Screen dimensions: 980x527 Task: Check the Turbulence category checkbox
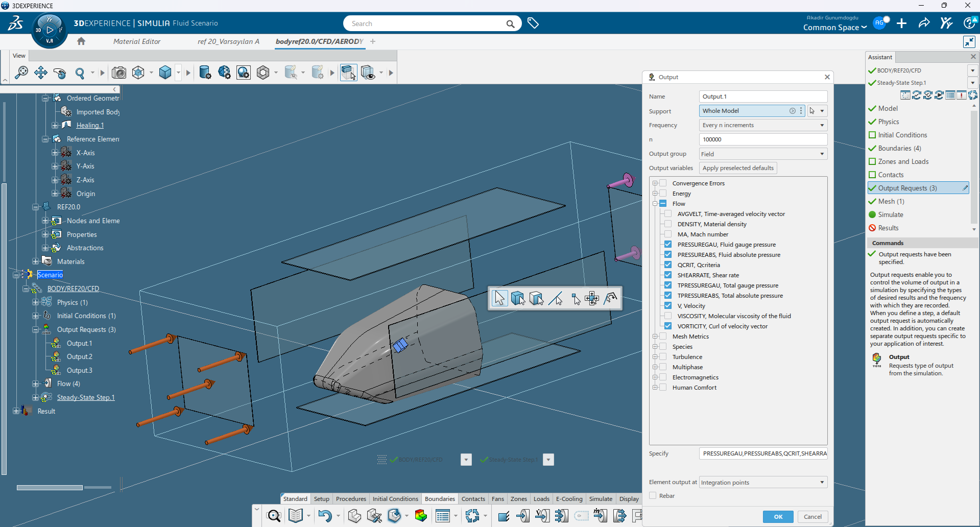(x=663, y=357)
